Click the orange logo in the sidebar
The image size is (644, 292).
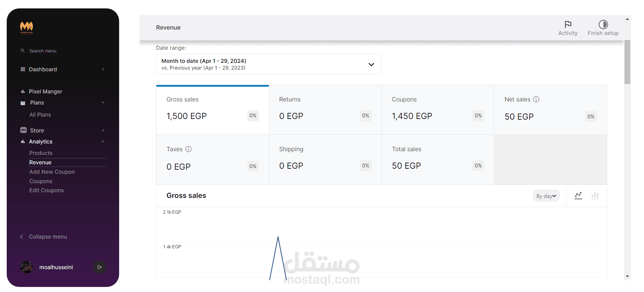click(x=27, y=28)
